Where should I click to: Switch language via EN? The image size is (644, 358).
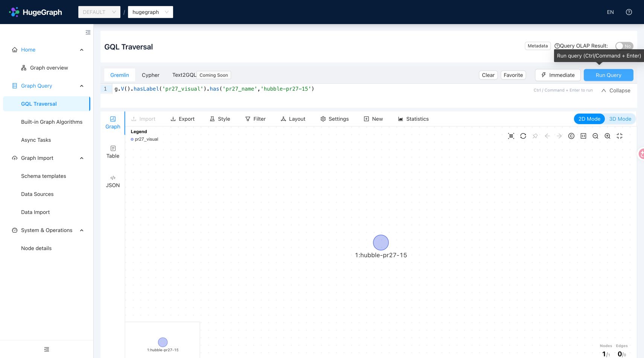(x=610, y=12)
